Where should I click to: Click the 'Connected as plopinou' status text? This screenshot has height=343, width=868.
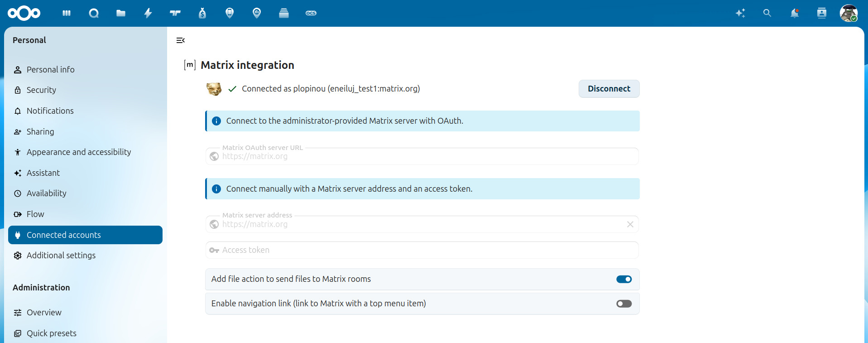(x=331, y=89)
